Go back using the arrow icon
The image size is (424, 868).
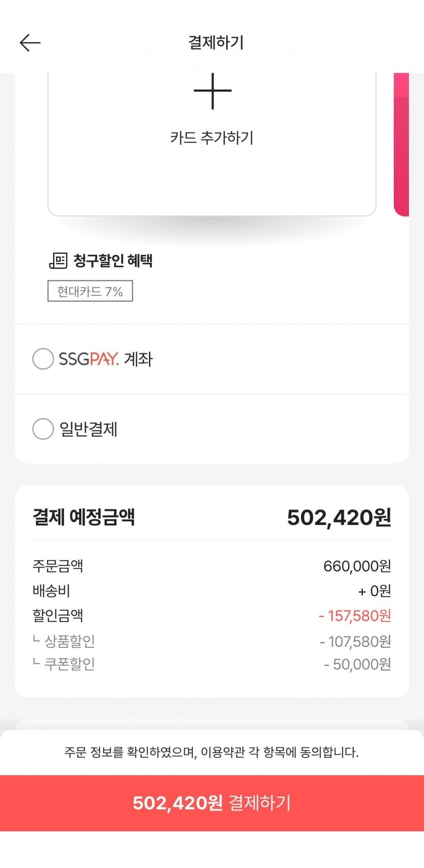coord(30,43)
